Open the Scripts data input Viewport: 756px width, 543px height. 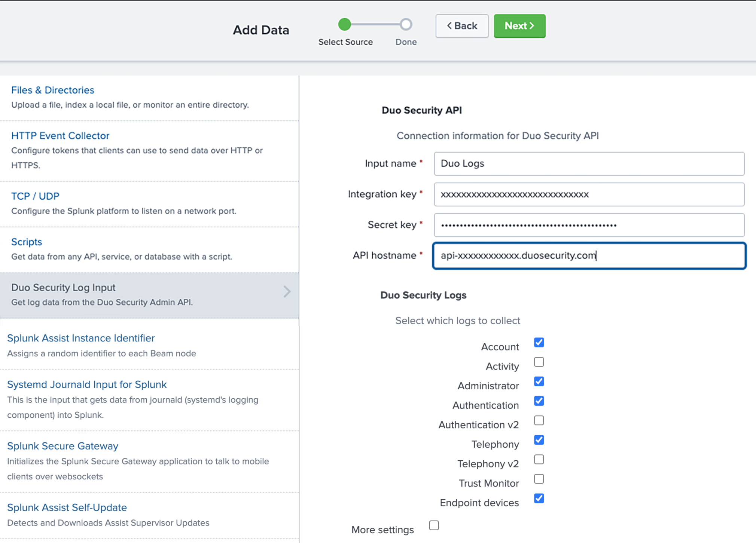click(x=27, y=242)
